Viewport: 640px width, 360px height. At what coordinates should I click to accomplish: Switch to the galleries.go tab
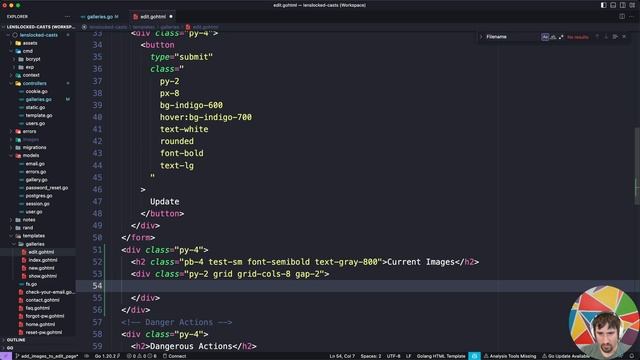point(100,17)
